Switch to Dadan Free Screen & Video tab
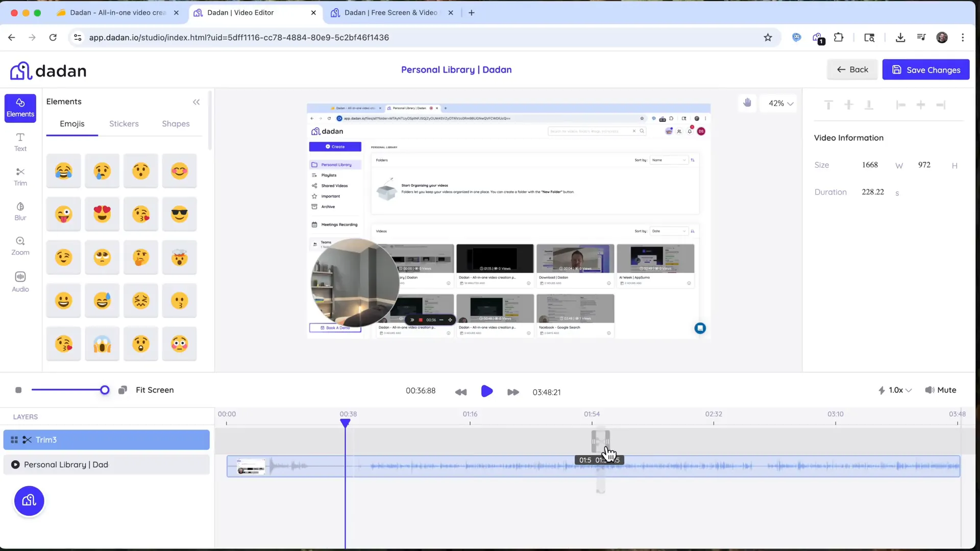 [392, 13]
